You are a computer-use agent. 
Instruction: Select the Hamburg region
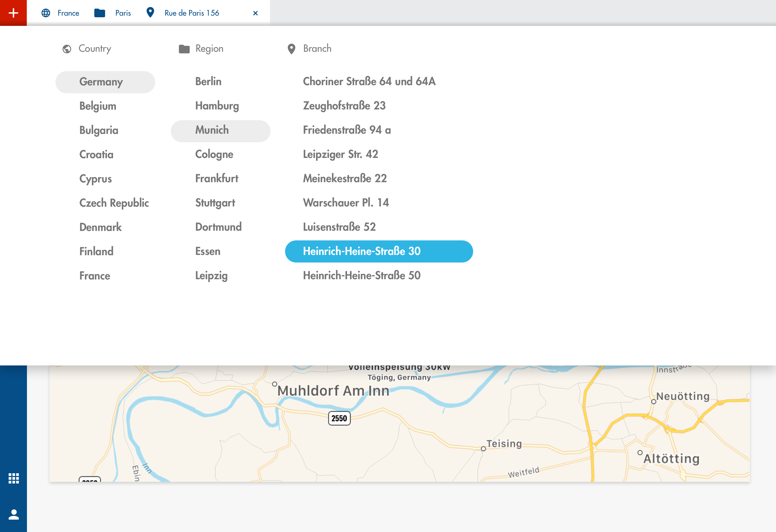point(217,106)
